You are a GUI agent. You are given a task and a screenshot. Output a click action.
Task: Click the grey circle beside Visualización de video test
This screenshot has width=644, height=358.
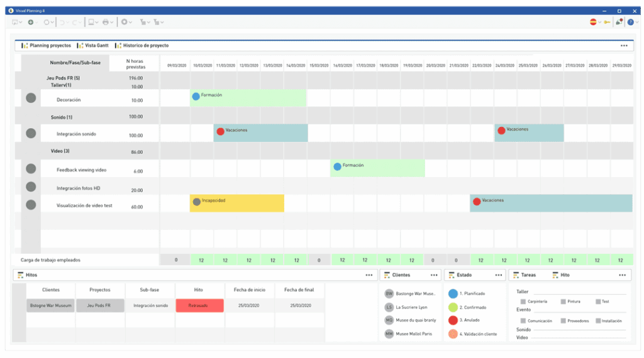tap(31, 205)
